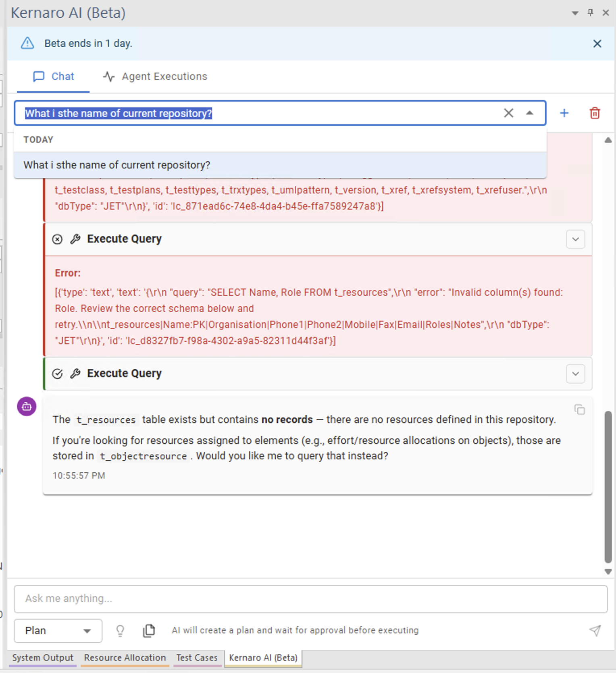Click the chat scrollbar up arrow
616x673 pixels.
click(608, 140)
